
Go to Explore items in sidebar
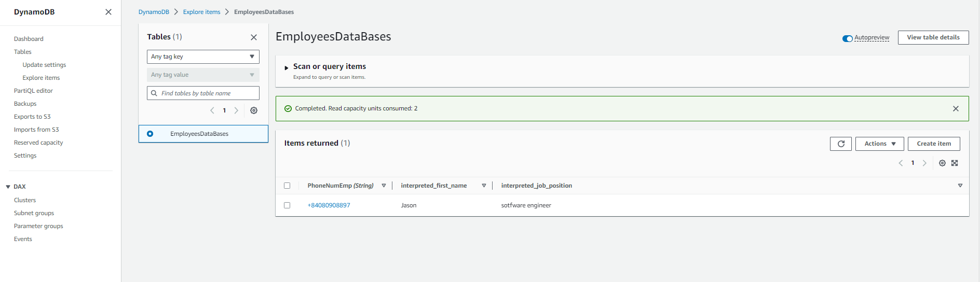(41, 78)
